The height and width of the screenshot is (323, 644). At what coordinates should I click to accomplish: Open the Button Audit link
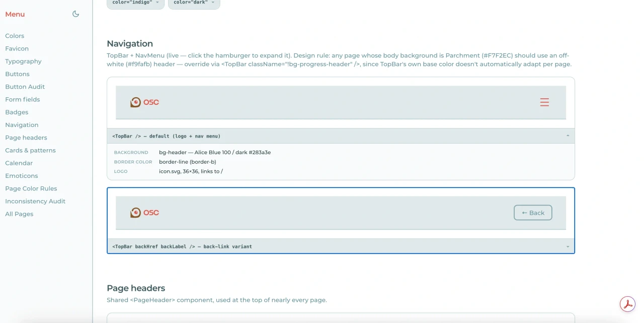click(25, 87)
